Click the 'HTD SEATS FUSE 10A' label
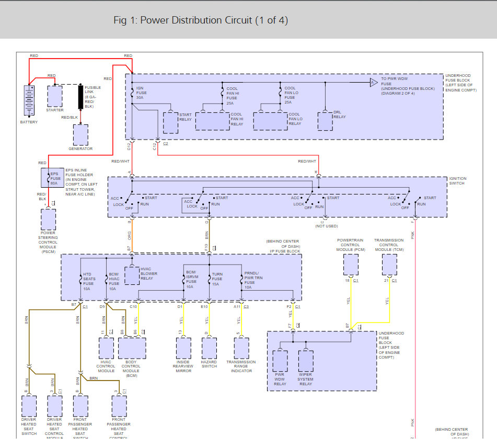 [x=89, y=282]
